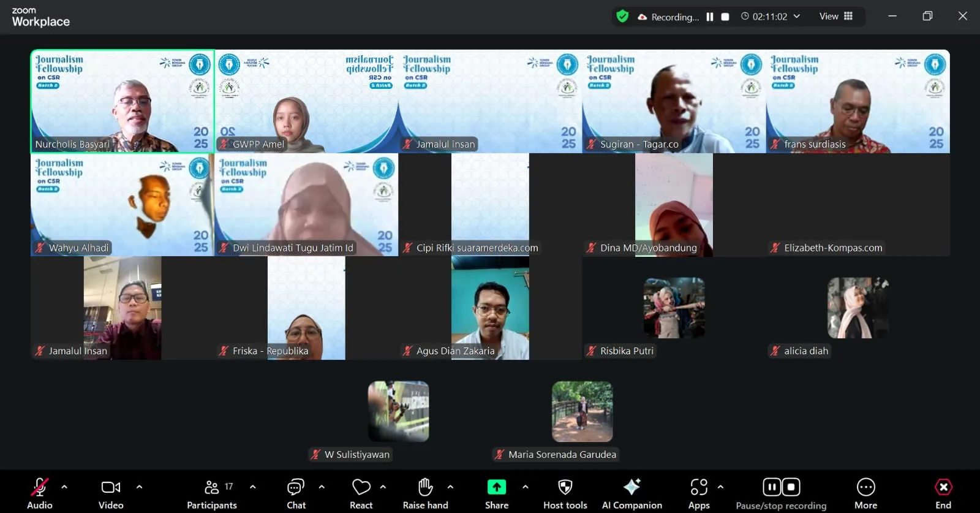Click muted mic icon on Risbika Putri
980x513 pixels.
click(592, 351)
